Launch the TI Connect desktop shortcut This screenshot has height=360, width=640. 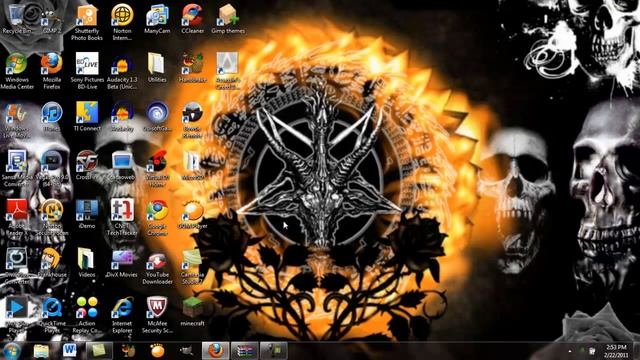87,116
